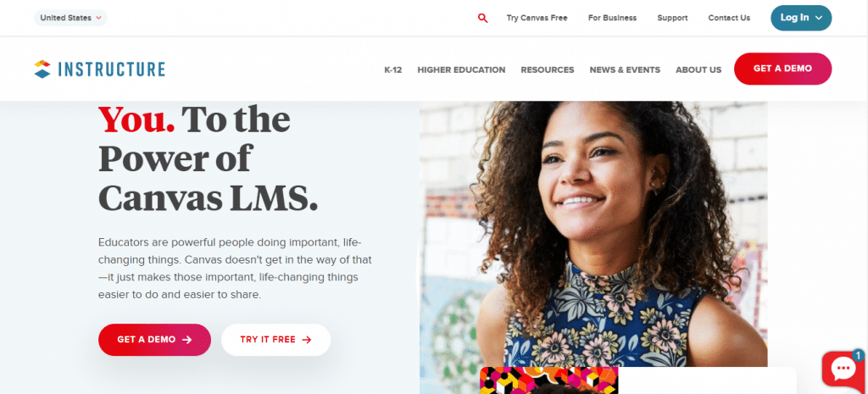This screenshot has width=868, height=394.
Task: Open the About Us menu
Action: pyautogui.click(x=698, y=69)
